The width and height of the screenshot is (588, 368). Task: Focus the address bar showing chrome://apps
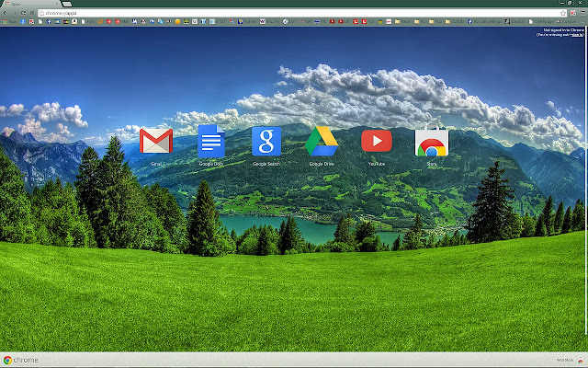point(302,13)
